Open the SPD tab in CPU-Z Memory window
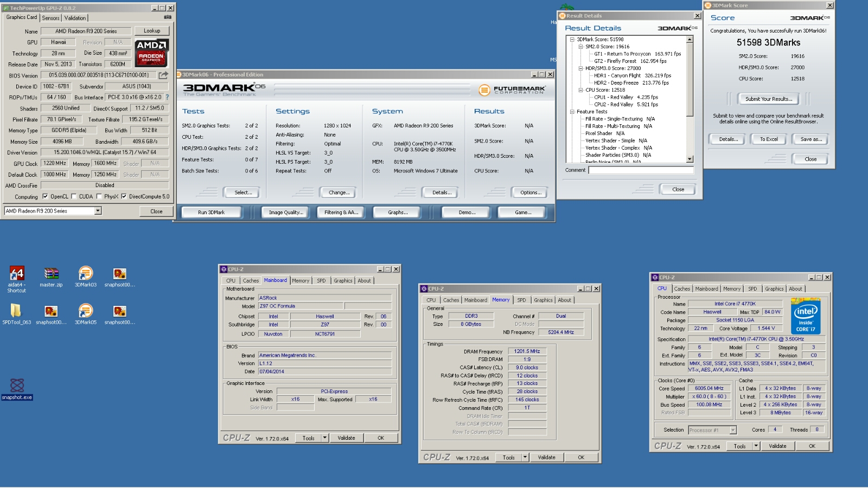The image size is (868, 488). [521, 300]
